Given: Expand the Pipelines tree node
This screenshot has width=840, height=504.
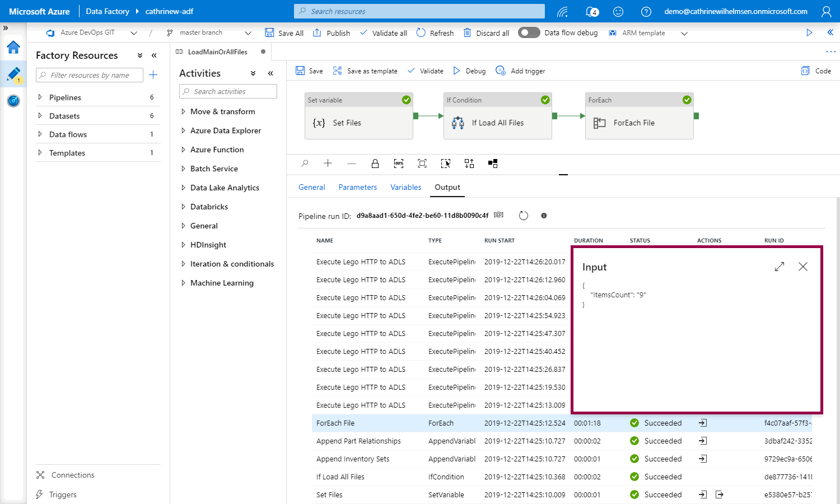Looking at the screenshot, I should point(40,97).
